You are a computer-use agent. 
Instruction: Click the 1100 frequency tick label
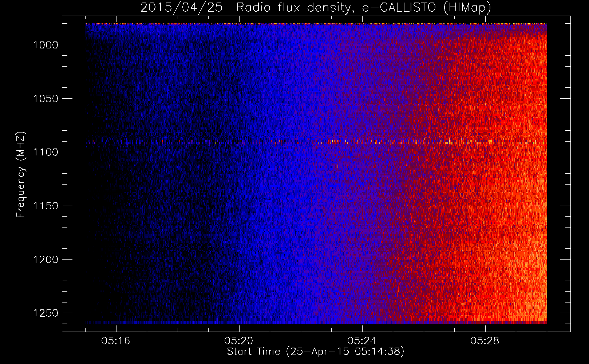46,152
